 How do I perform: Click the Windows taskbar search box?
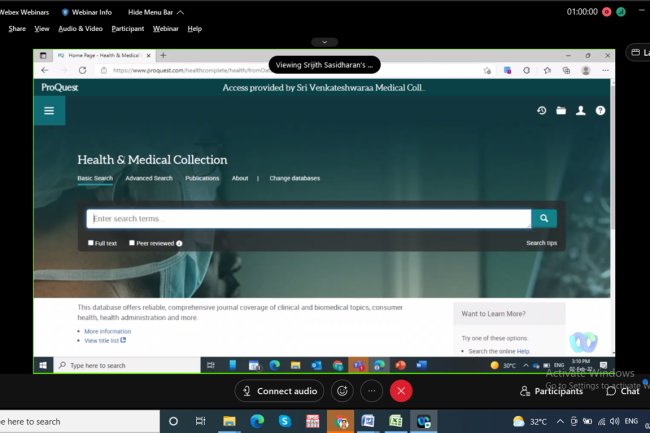click(79, 421)
